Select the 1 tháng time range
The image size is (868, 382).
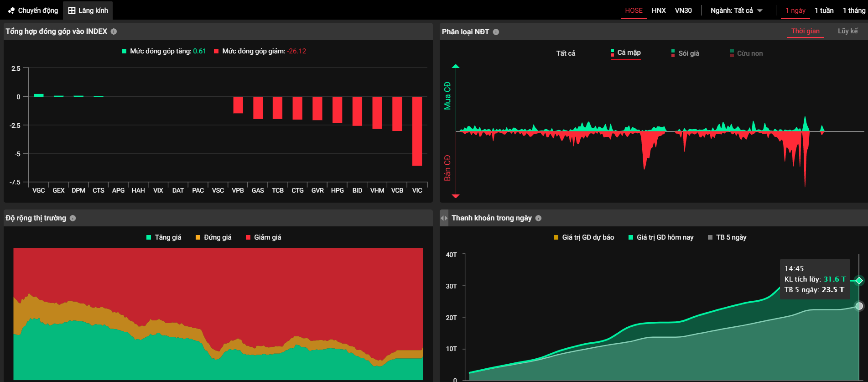853,10
